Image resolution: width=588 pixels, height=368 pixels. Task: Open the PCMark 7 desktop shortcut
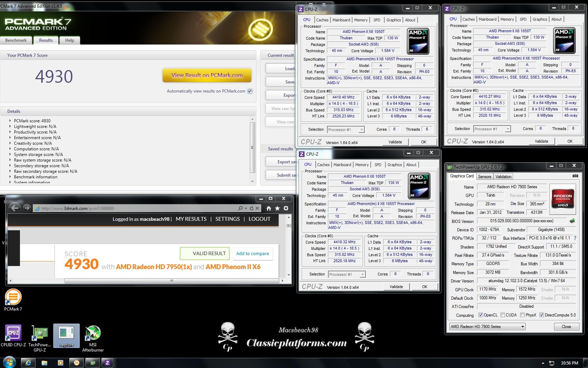click(x=13, y=300)
